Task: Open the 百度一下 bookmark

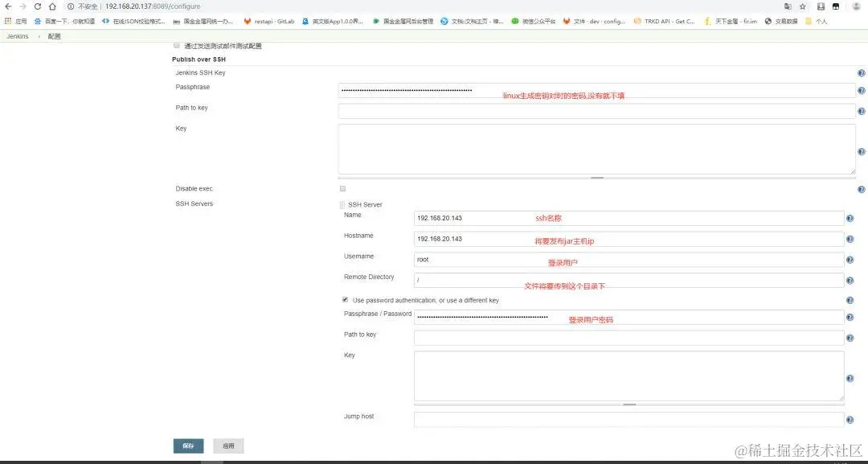Action: click(x=64, y=22)
